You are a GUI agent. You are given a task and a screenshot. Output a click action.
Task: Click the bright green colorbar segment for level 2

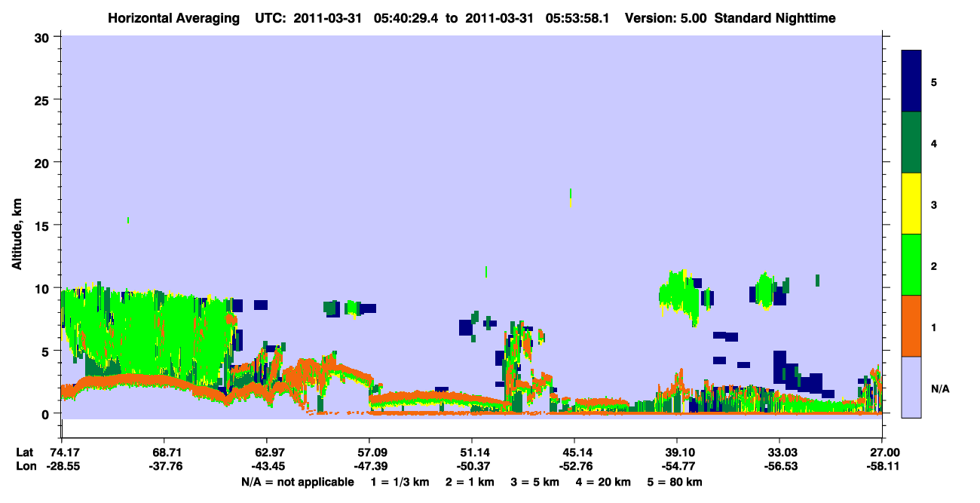(x=911, y=265)
